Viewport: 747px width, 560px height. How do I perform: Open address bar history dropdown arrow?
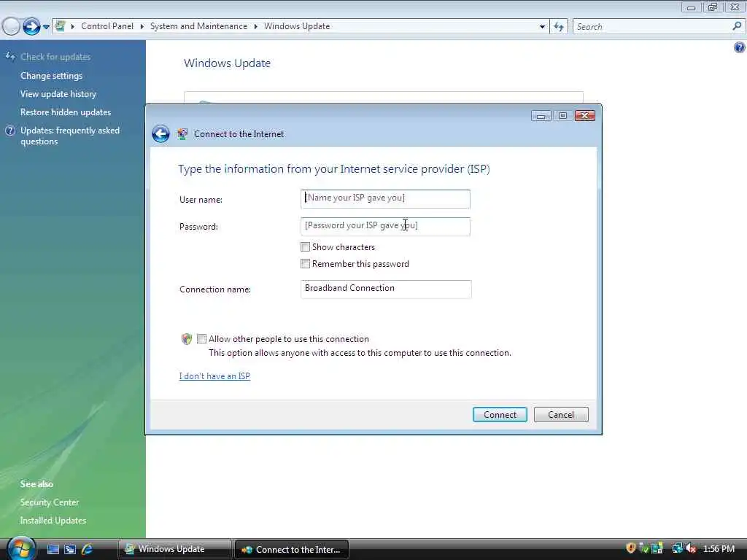pyautogui.click(x=542, y=27)
